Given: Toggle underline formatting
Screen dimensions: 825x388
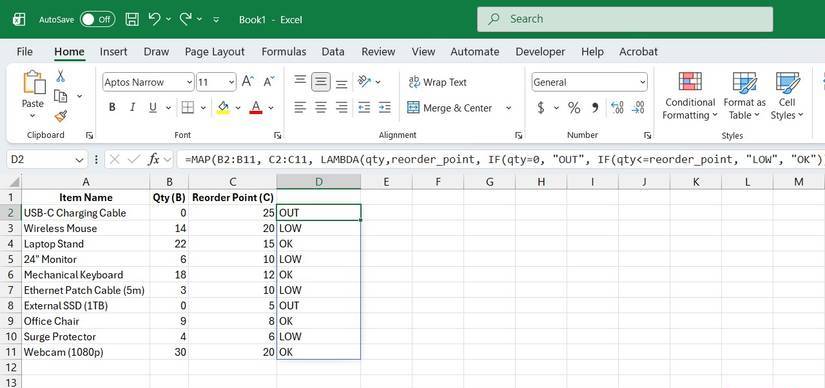Looking at the screenshot, I should pos(153,108).
